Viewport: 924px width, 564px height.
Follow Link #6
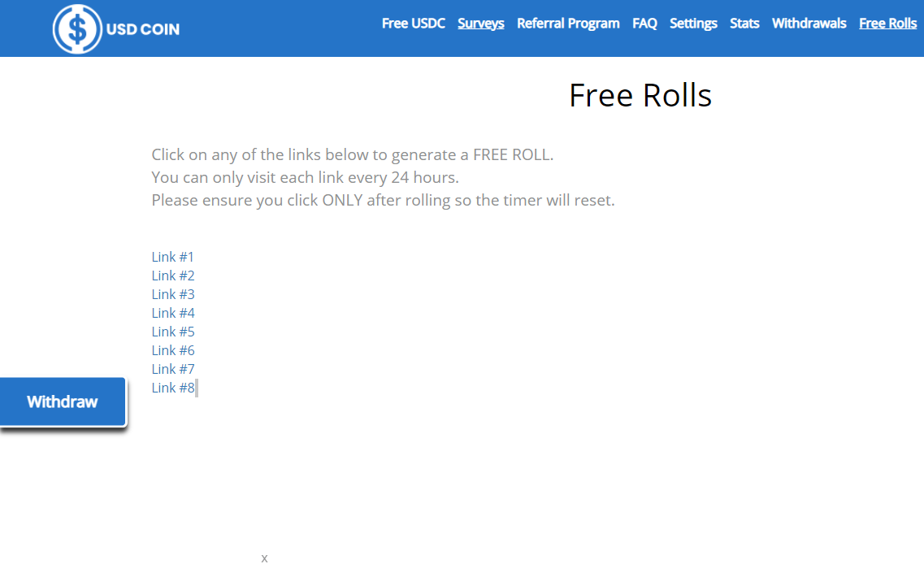[x=172, y=350]
